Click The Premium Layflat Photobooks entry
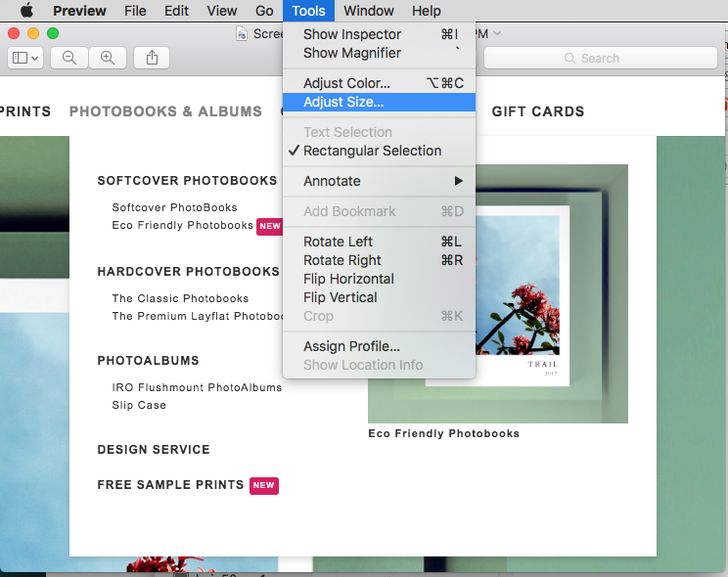Screen dimensions: 728x577 [198, 316]
